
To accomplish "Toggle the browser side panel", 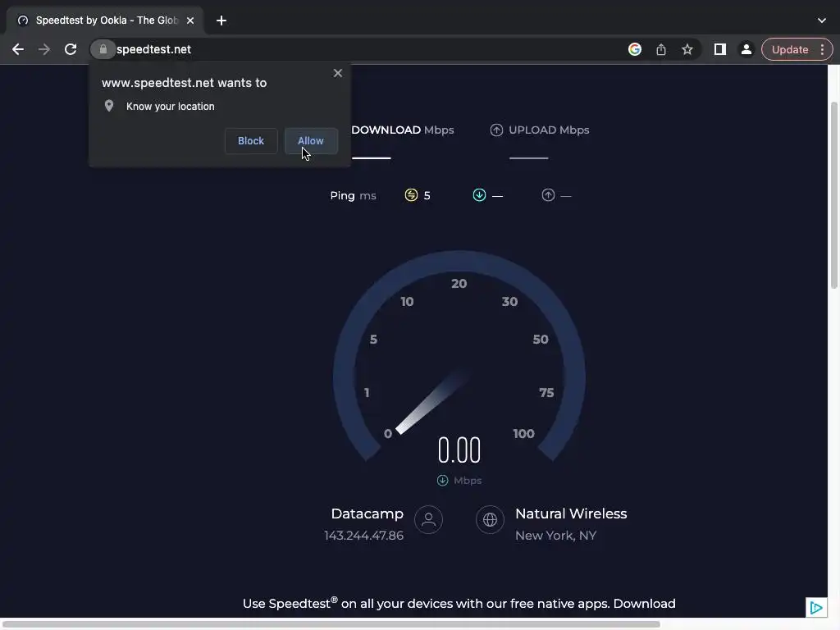I will (720, 49).
